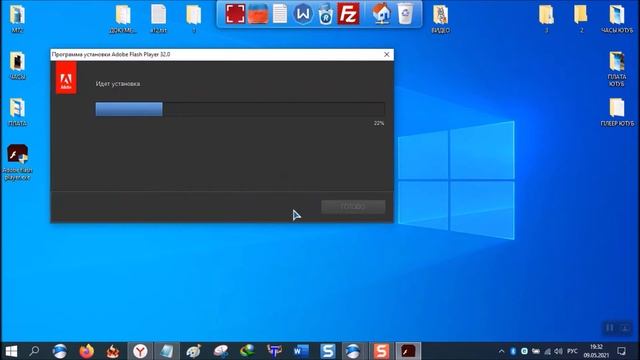Select the ПЛАТА ЮТУБ desktop folder
The image size is (640, 360).
coord(617,69)
